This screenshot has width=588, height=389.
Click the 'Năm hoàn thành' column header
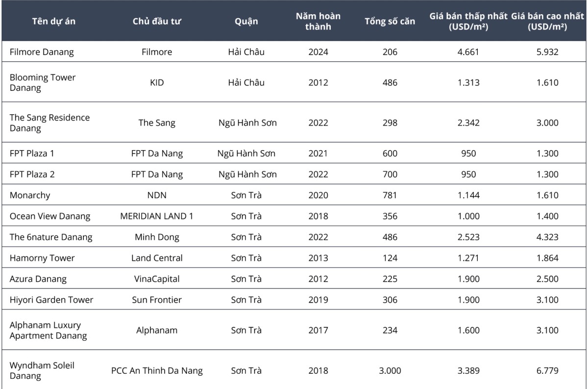pos(318,21)
